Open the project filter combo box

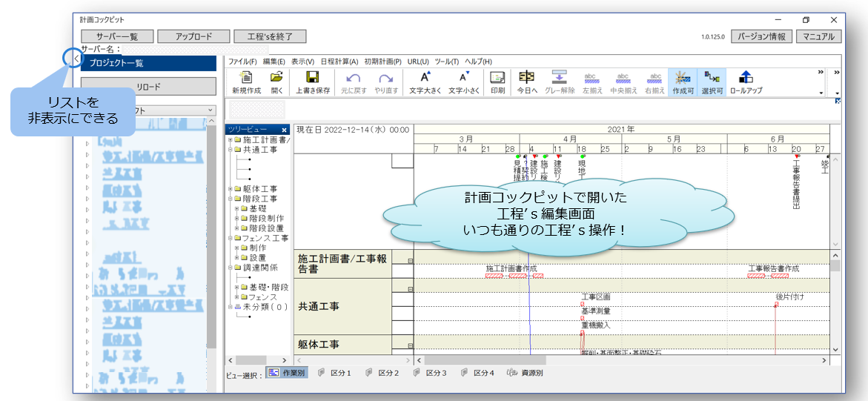[x=148, y=110]
